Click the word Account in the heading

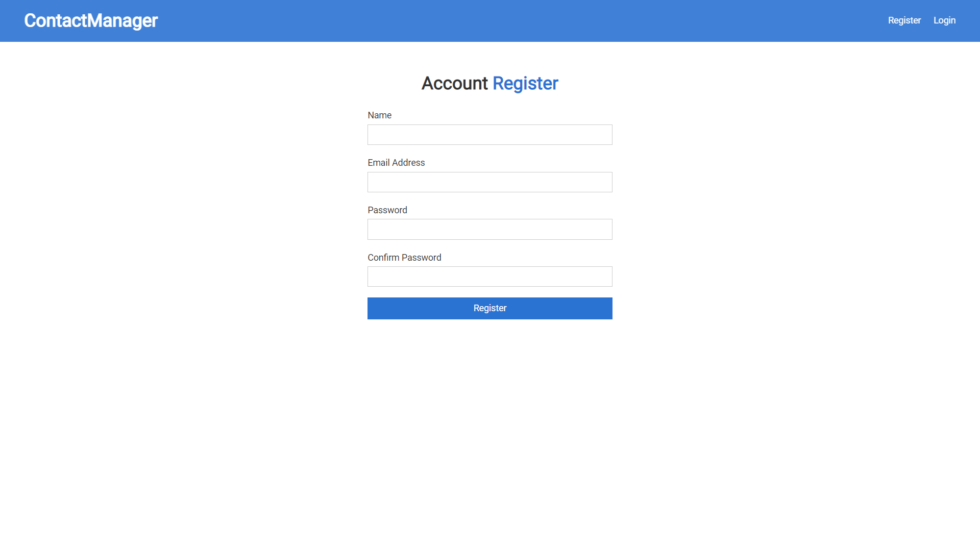point(454,83)
